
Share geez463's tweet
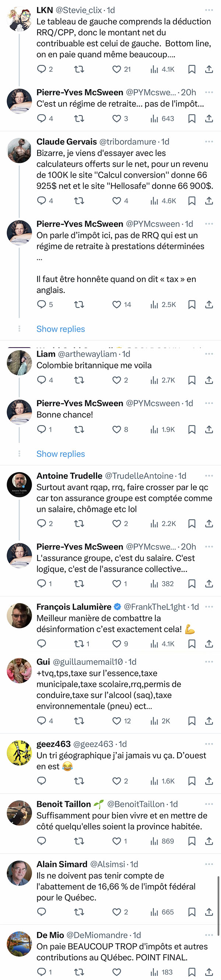(x=209, y=781)
